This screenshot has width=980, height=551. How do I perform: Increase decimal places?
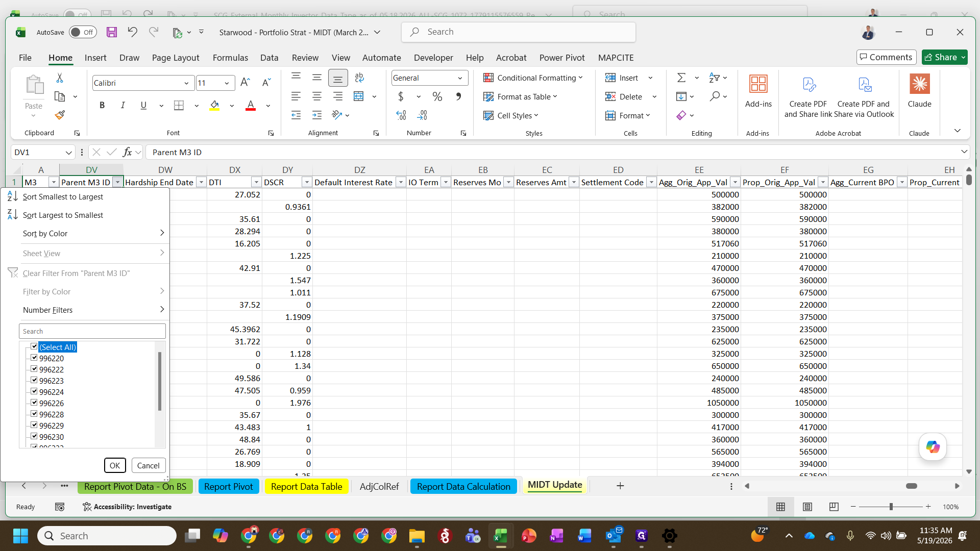coord(401,115)
